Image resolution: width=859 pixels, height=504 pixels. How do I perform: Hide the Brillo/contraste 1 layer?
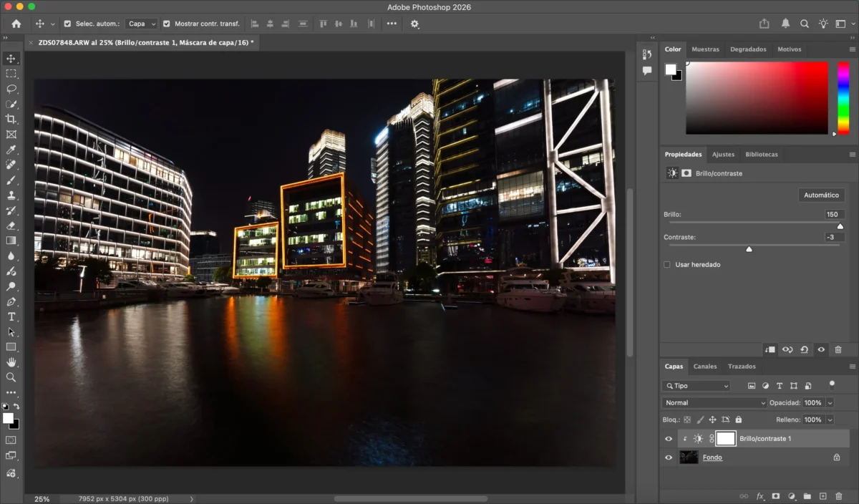click(669, 439)
